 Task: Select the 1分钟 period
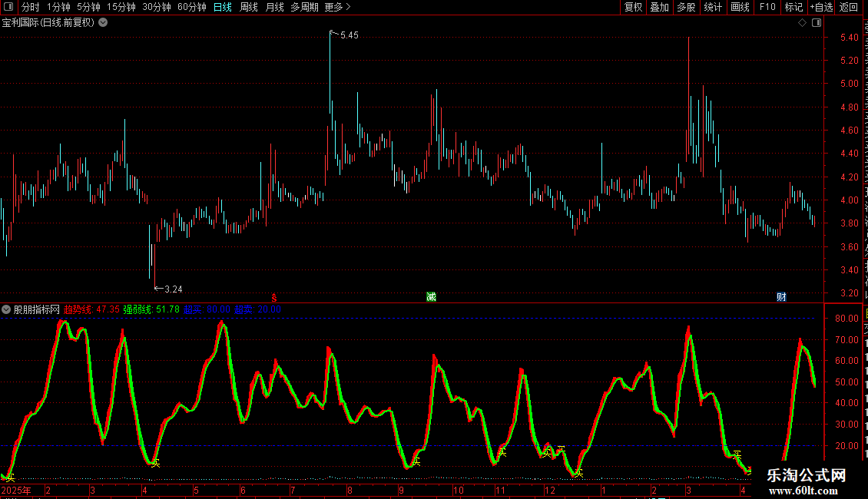tap(58, 7)
